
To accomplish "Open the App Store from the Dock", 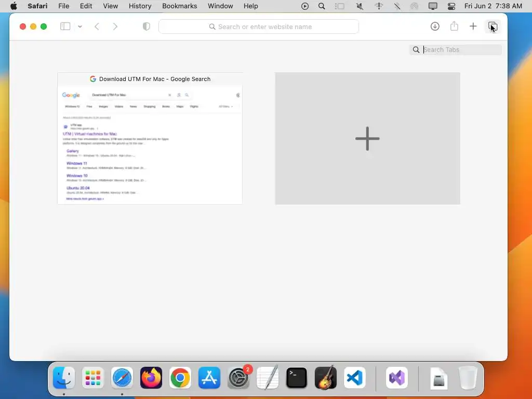I will point(209,378).
